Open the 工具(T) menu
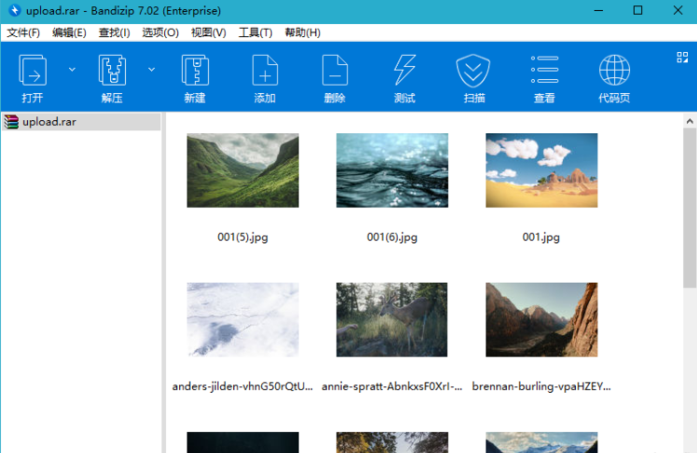 pos(255,32)
